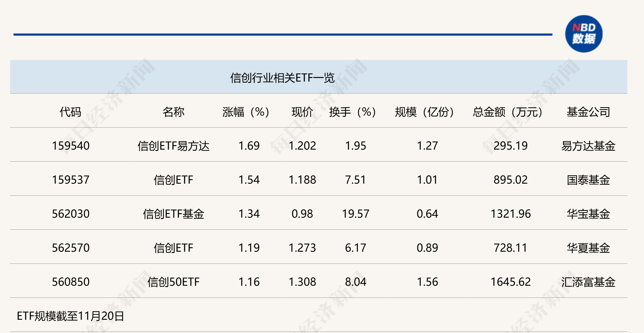Select turnover value 6.17
The height and width of the screenshot is (333, 644).
[355, 248]
